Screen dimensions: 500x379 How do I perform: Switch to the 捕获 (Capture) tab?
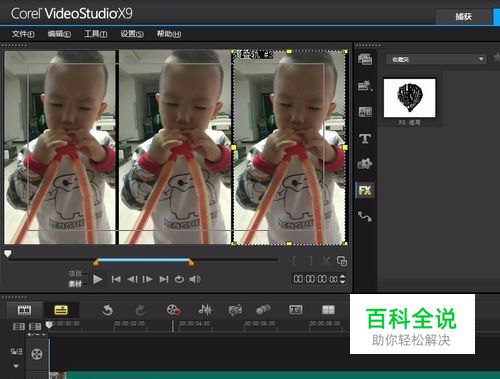click(x=464, y=16)
